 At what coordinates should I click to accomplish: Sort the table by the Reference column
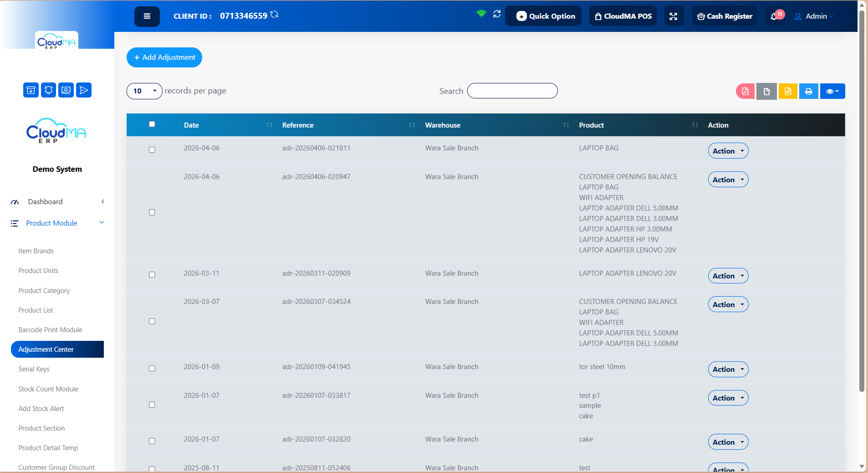pos(412,125)
